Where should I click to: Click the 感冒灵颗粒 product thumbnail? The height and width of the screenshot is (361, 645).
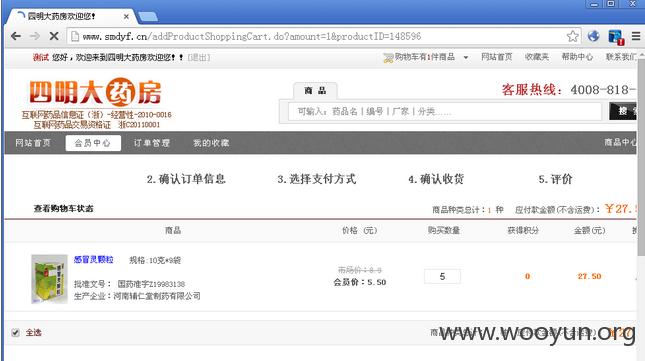49,279
